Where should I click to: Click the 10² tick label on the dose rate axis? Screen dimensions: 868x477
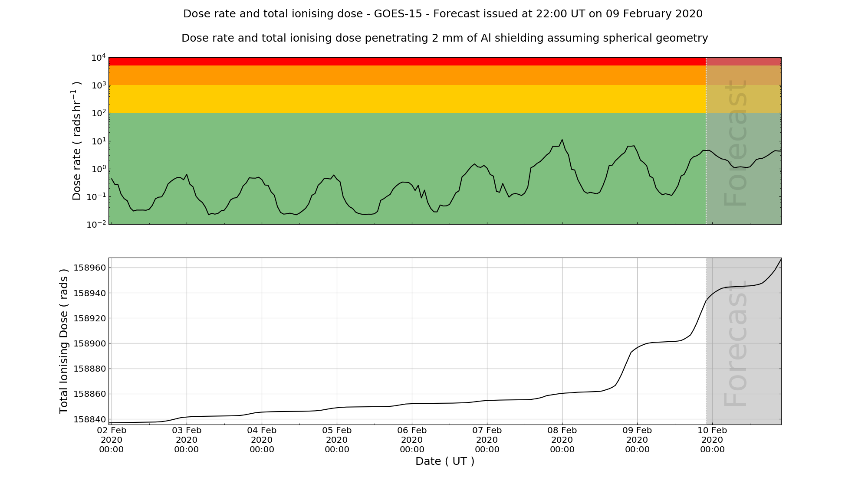pyautogui.click(x=99, y=113)
